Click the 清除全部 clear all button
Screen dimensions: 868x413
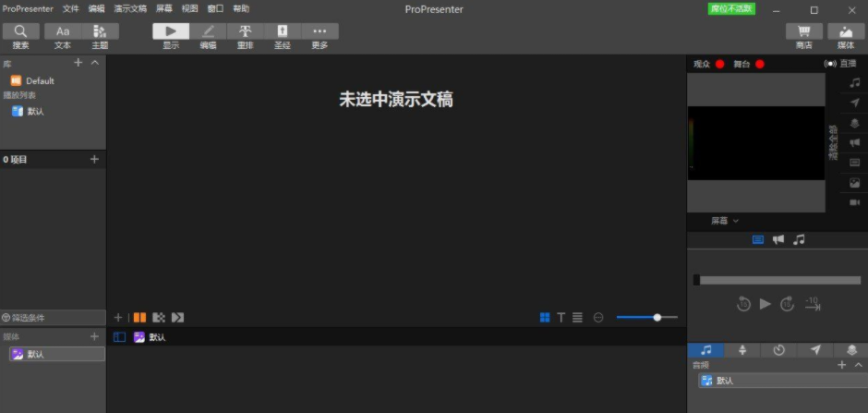[x=833, y=143]
